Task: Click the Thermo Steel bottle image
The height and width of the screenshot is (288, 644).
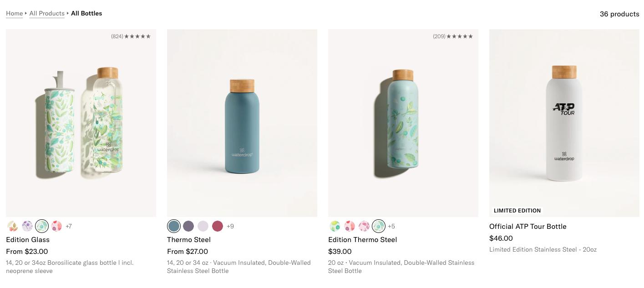Action: (x=242, y=123)
